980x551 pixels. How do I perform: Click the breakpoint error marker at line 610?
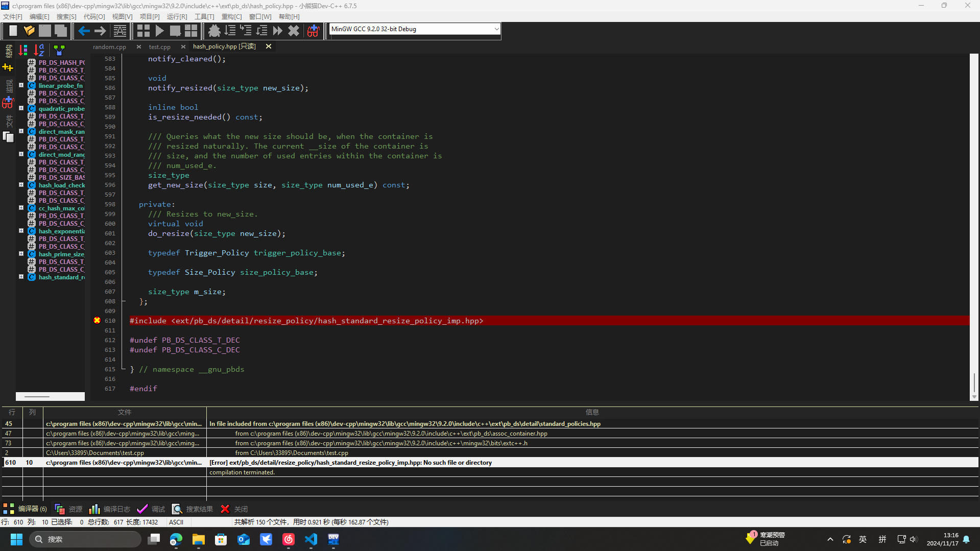97,320
